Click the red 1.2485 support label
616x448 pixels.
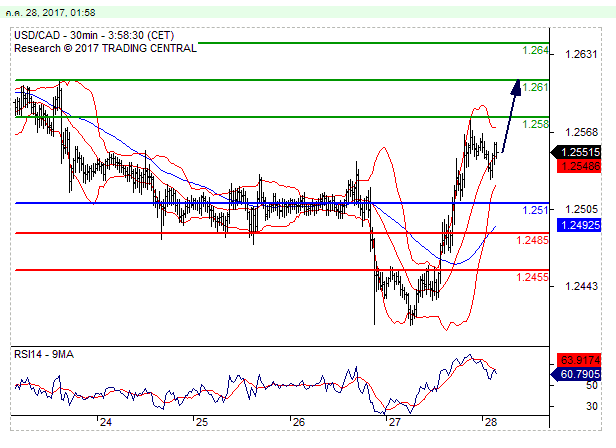pyautogui.click(x=532, y=240)
